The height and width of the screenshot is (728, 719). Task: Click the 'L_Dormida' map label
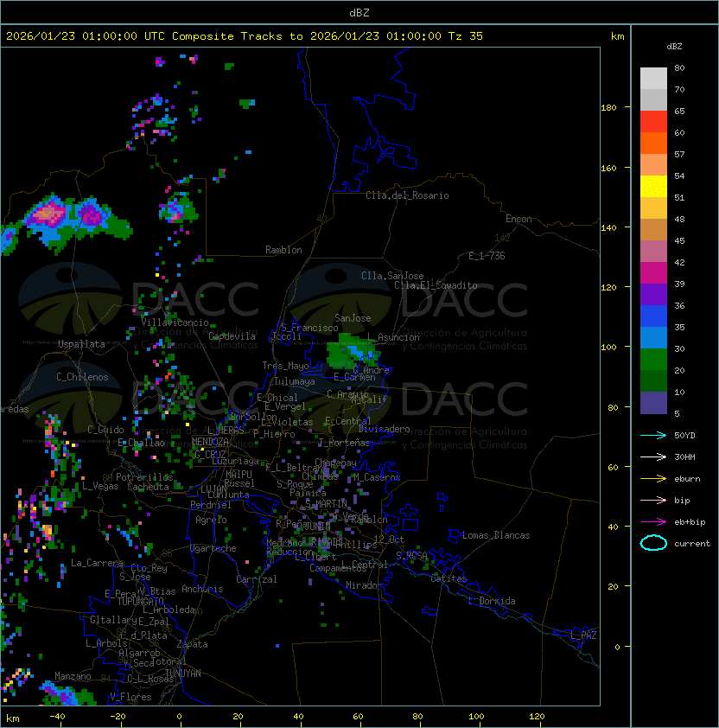click(x=492, y=601)
